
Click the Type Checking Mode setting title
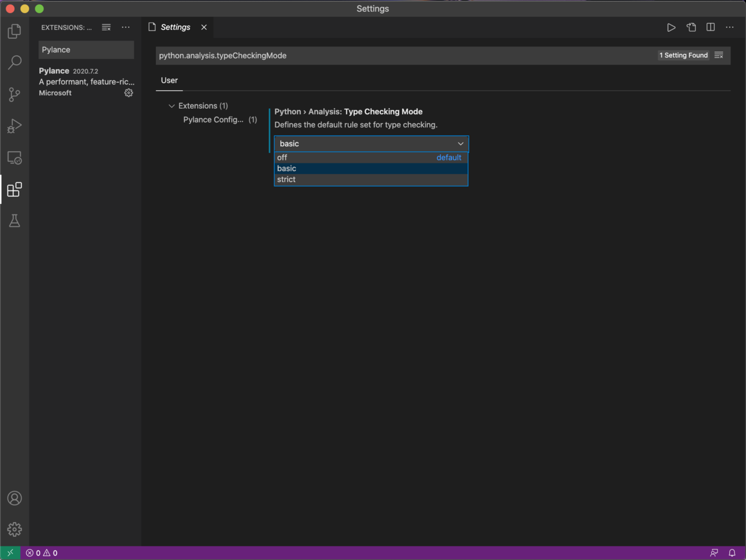point(348,112)
